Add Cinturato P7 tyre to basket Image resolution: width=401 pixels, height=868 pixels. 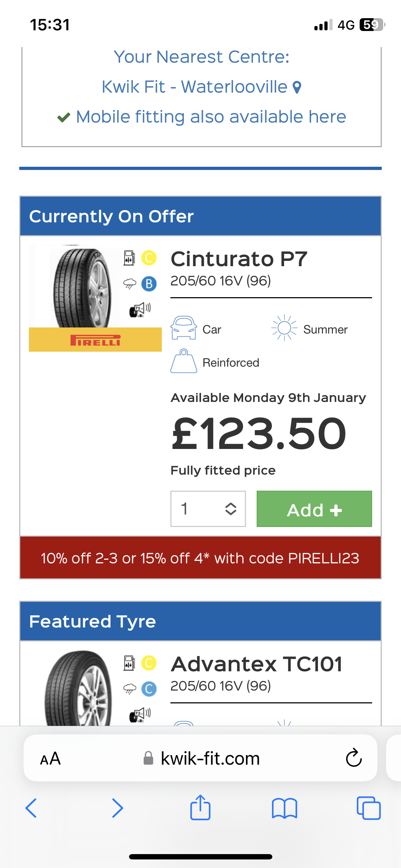click(x=314, y=508)
